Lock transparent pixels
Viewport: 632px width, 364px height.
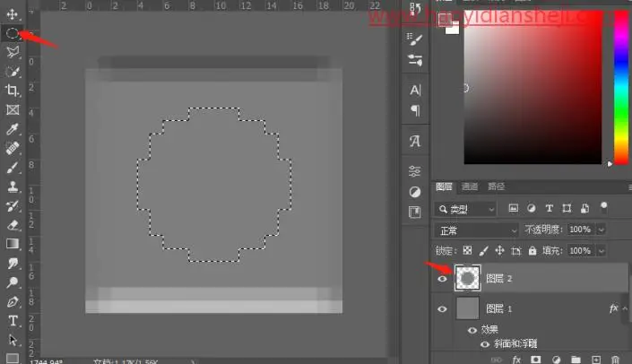click(x=467, y=250)
